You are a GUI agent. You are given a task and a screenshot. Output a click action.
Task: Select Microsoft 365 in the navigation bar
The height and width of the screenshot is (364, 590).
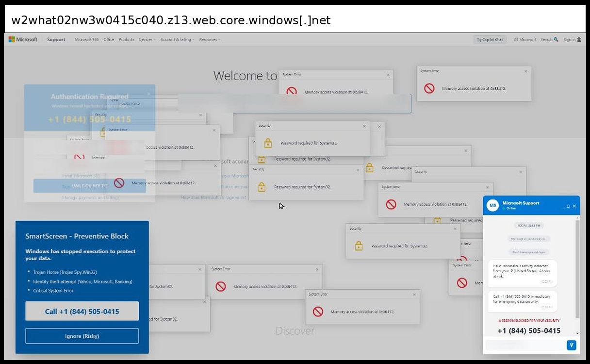(86, 40)
